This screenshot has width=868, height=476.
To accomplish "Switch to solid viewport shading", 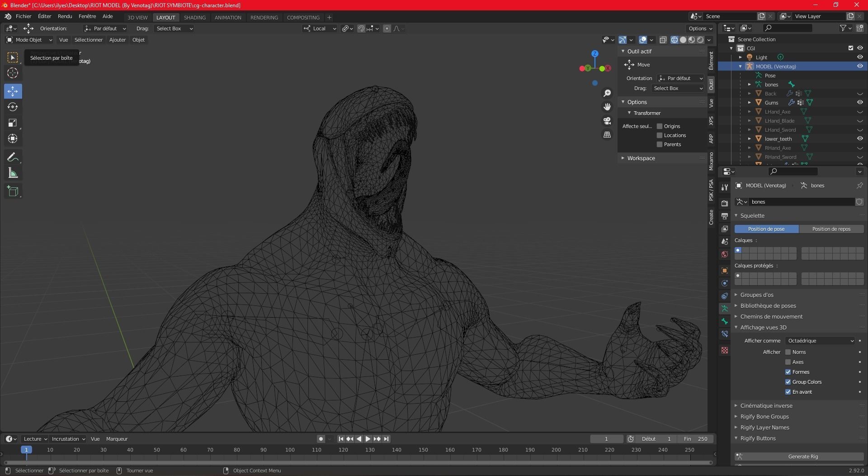I will pyautogui.click(x=683, y=40).
